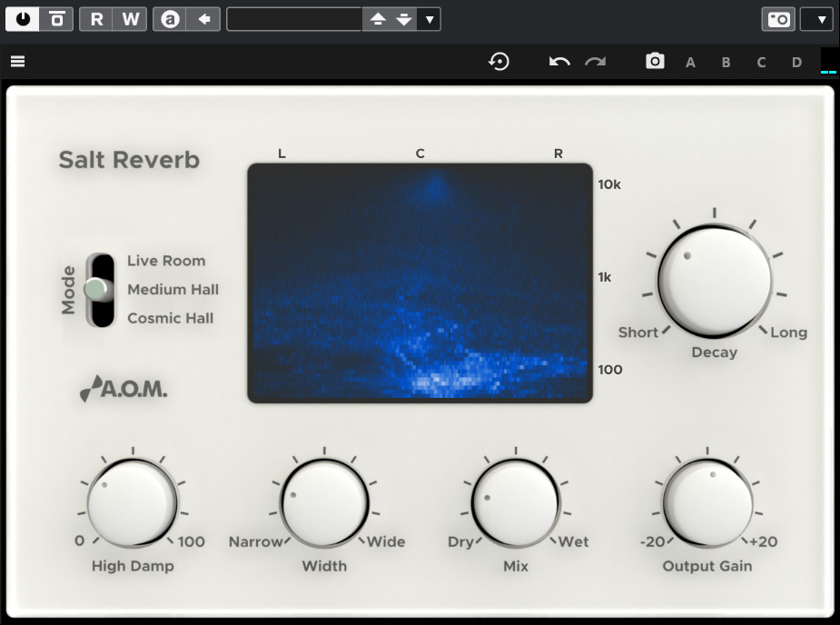
Task: Click the '1k' frequency label
Action: pyautogui.click(x=604, y=277)
